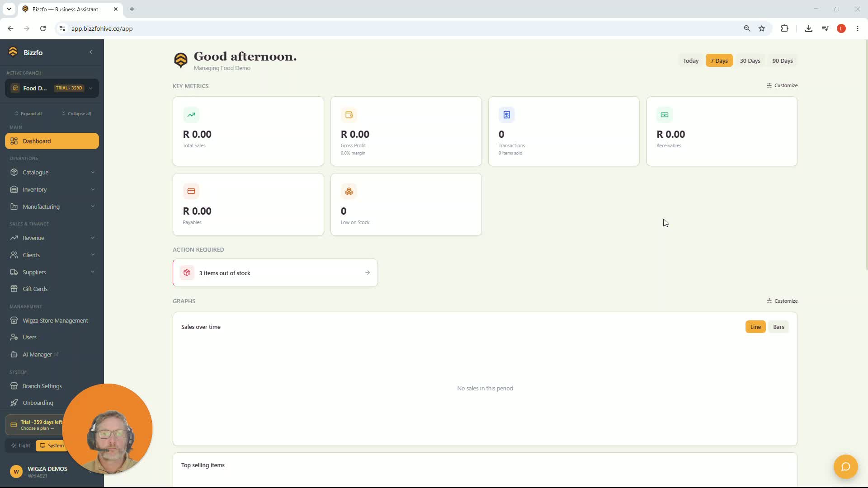Image resolution: width=868 pixels, height=488 pixels.
Task: Select the Today period tab
Action: pos(691,61)
